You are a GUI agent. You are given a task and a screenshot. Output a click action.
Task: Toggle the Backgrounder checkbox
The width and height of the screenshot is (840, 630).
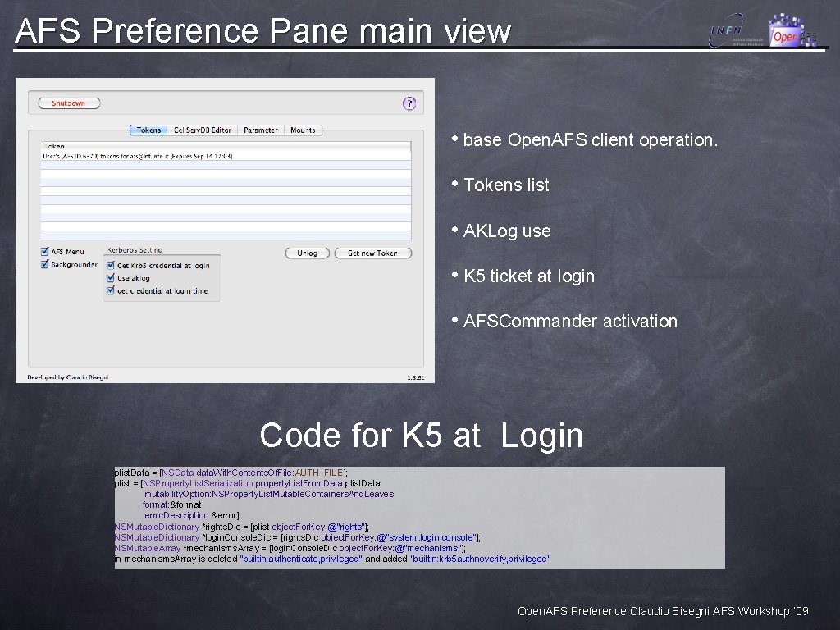click(45, 263)
